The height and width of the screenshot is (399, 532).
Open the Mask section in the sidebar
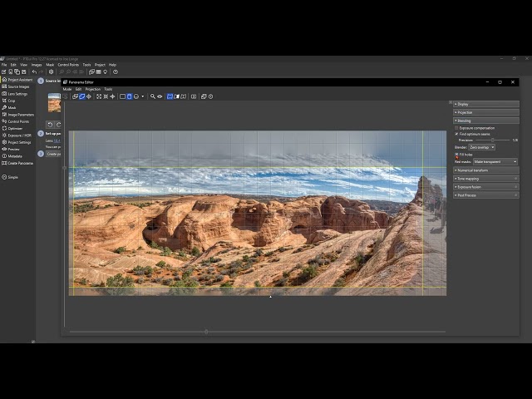click(9, 107)
